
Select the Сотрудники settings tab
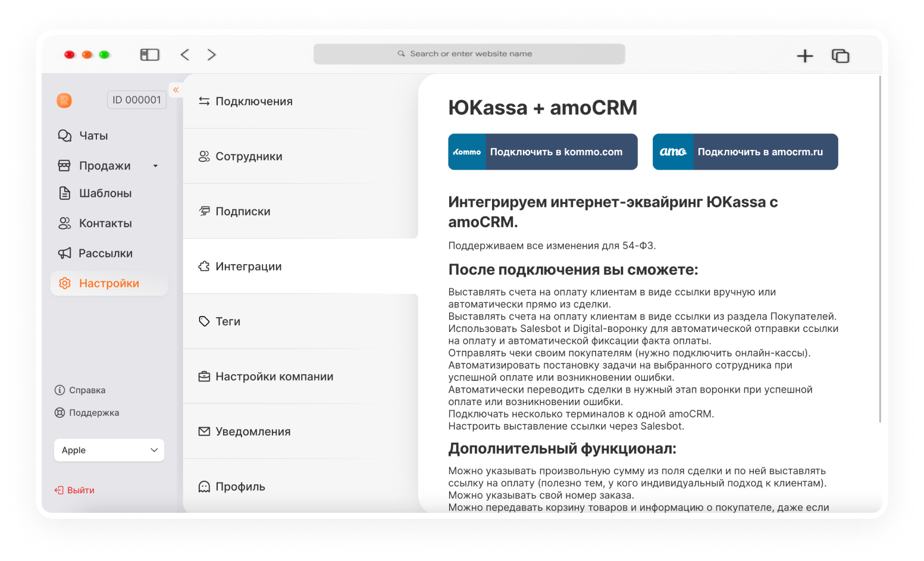(300, 156)
